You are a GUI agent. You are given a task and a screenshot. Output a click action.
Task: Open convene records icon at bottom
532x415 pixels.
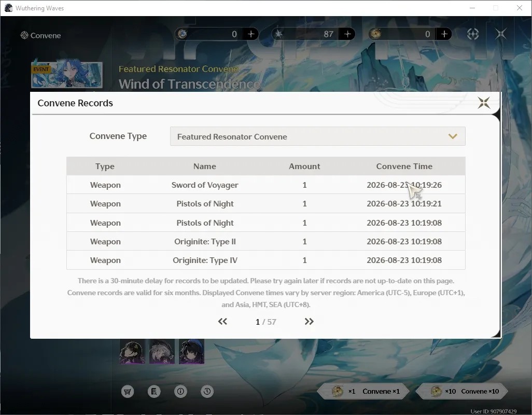[154, 392]
